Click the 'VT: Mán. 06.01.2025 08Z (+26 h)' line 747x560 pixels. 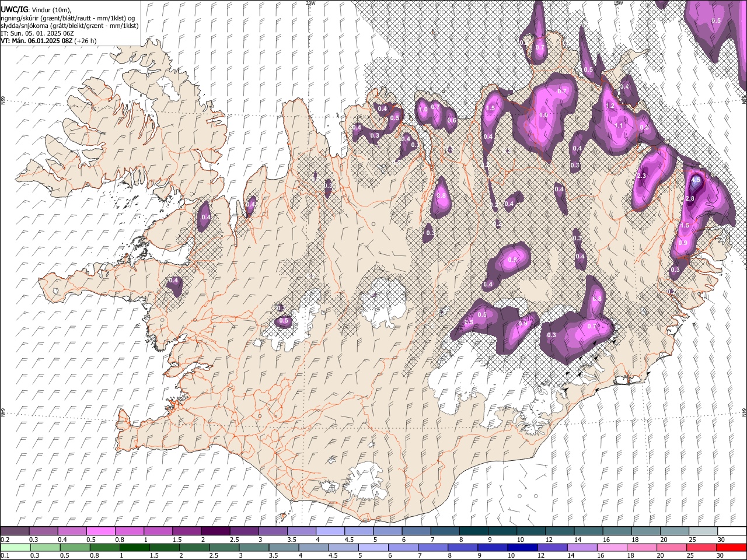coord(48,41)
